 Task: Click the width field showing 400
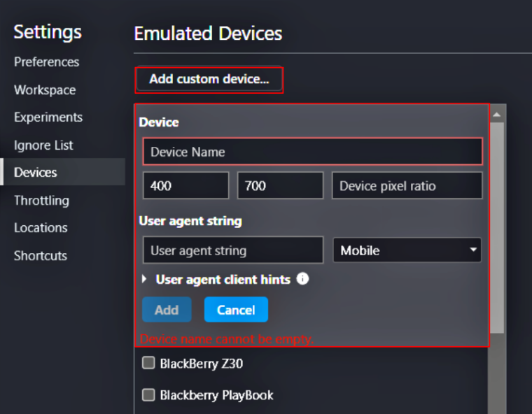pyautogui.click(x=185, y=186)
